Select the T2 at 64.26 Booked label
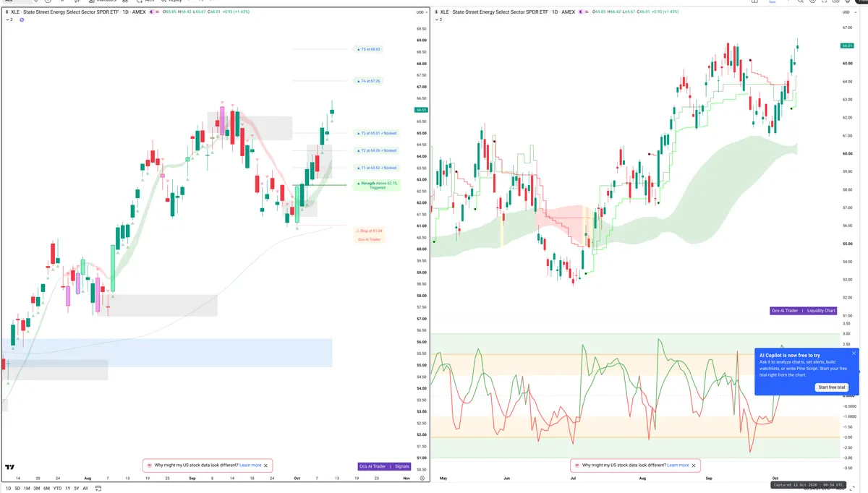The height and width of the screenshot is (493, 868). pos(377,150)
